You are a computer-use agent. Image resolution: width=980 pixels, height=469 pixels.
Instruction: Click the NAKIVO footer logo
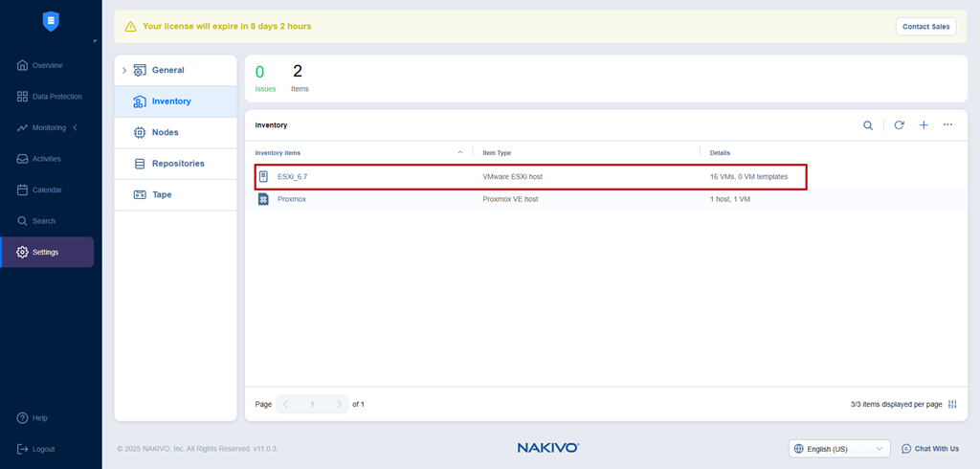pyautogui.click(x=548, y=448)
